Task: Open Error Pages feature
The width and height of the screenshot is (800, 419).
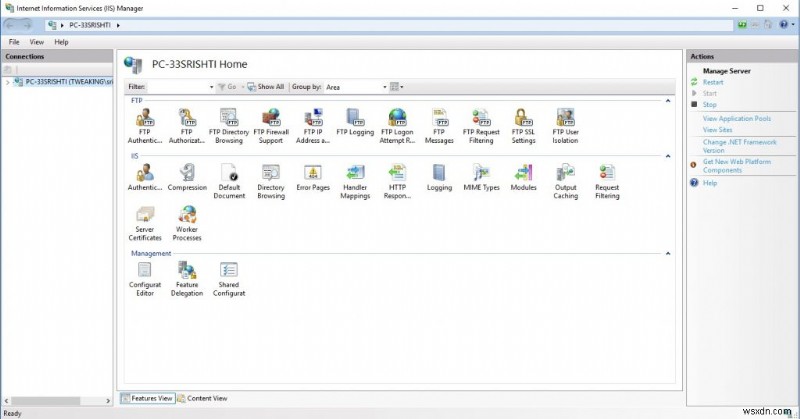Action: (313, 178)
